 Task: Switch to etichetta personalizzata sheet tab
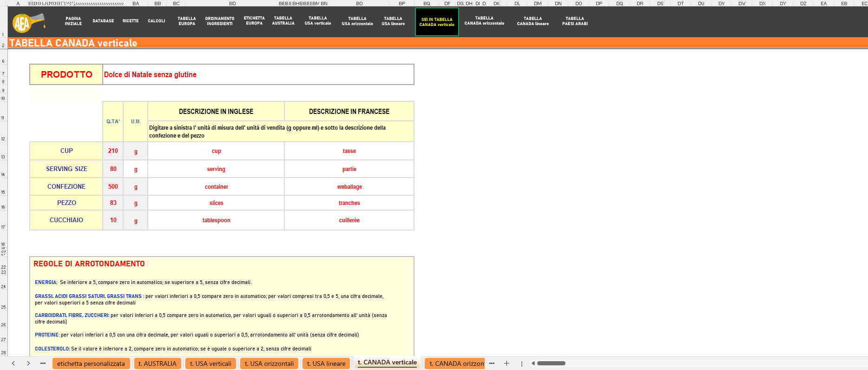point(91,363)
